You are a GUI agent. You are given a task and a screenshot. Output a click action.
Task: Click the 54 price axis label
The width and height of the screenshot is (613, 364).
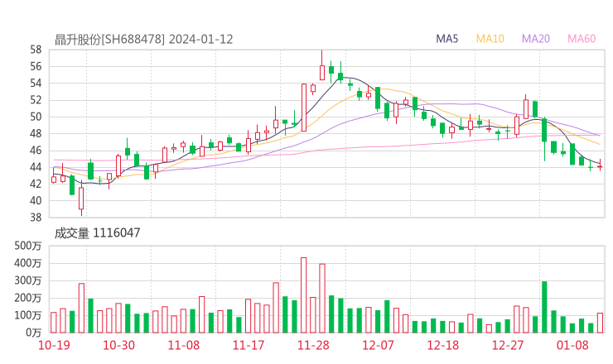[x=36, y=84]
